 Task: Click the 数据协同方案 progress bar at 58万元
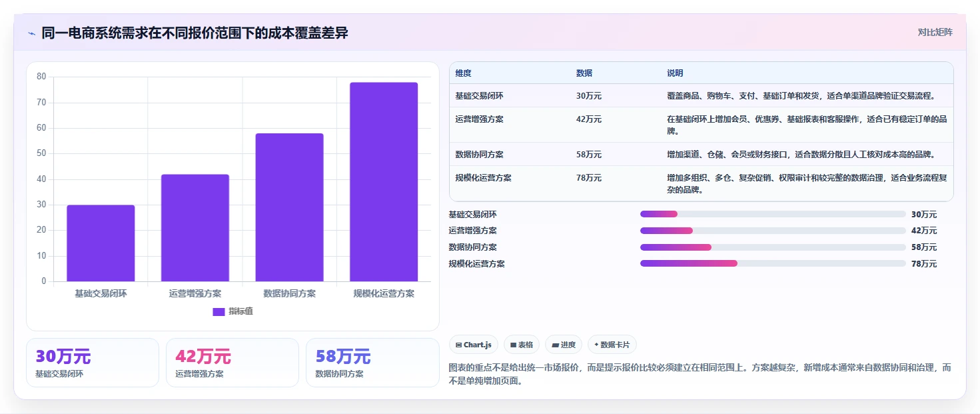(x=773, y=247)
